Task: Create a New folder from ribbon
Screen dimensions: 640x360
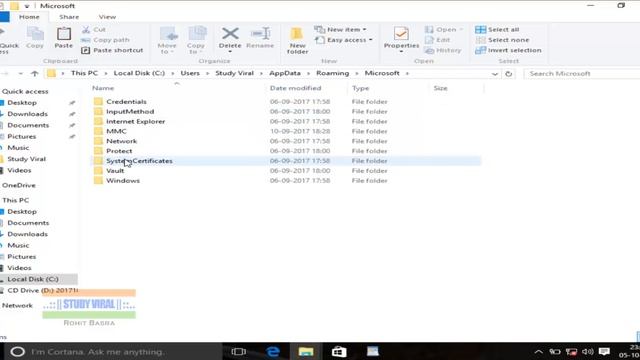Action: click(297, 40)
